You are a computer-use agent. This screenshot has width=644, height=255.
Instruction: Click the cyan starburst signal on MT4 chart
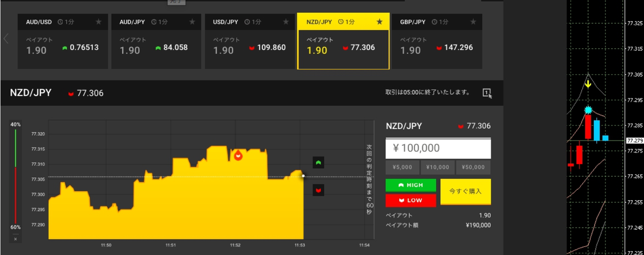(588, 110)
